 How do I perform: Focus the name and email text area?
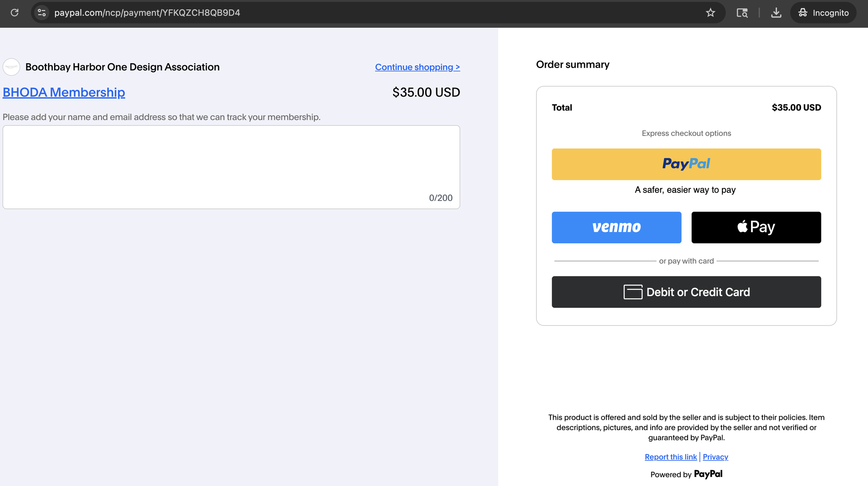[x=231, y=167]
